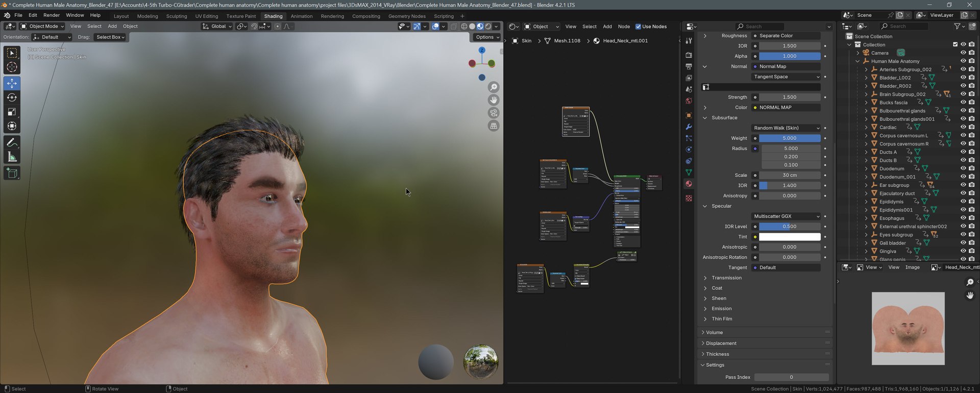Open the Modifiers wrench properties tab
This screenshot has width=980, height=393.
[689, 127]
